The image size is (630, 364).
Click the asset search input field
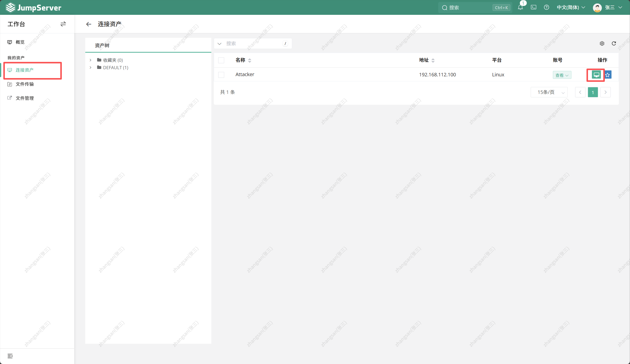tap(253, 43)
